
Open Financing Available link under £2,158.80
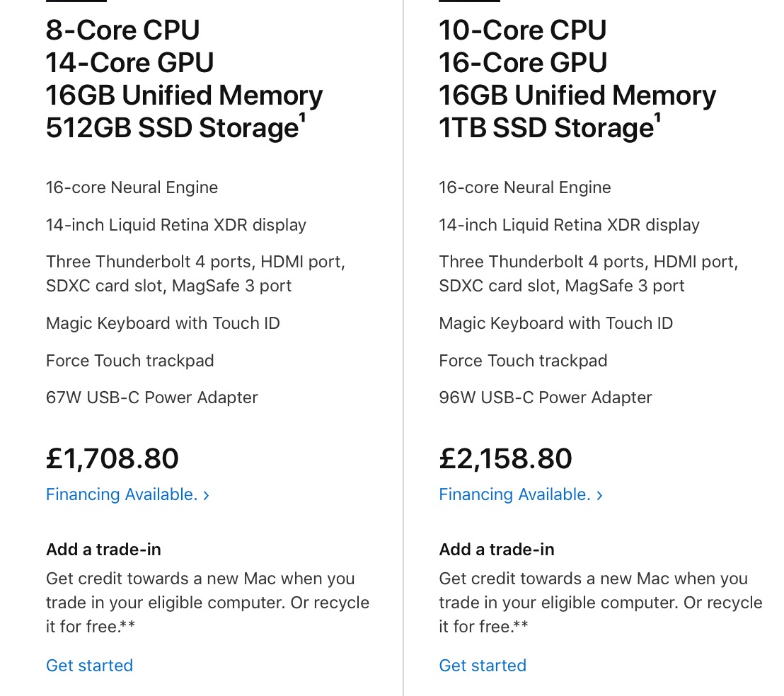[x=514, y=494]
